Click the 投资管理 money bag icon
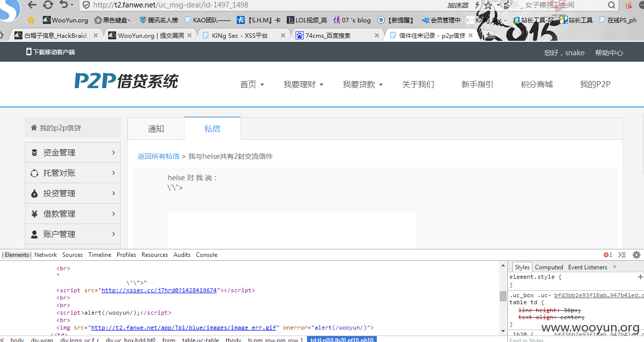The height and width of the screenshot is (342, 644). [x=34, y=194]
